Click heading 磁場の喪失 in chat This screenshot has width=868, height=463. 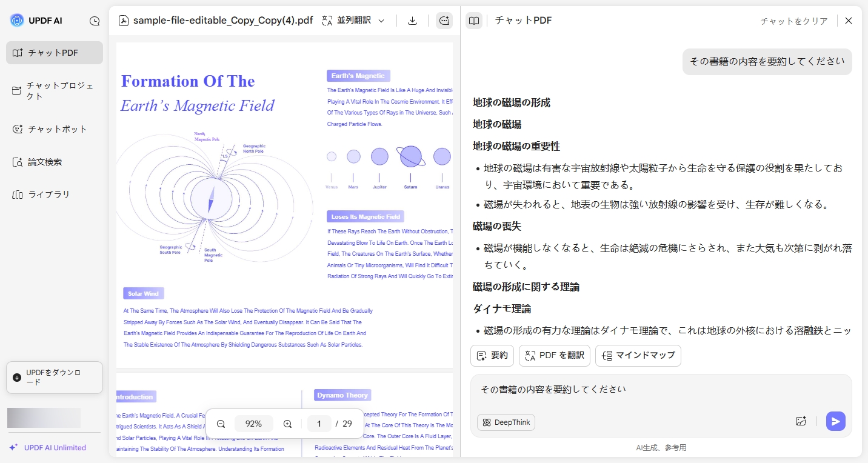tap(497, 226)
